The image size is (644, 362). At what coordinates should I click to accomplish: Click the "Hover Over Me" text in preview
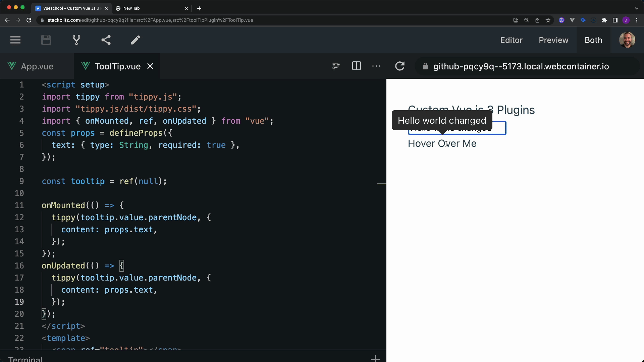pyautogui.click(x=442, y=143)
